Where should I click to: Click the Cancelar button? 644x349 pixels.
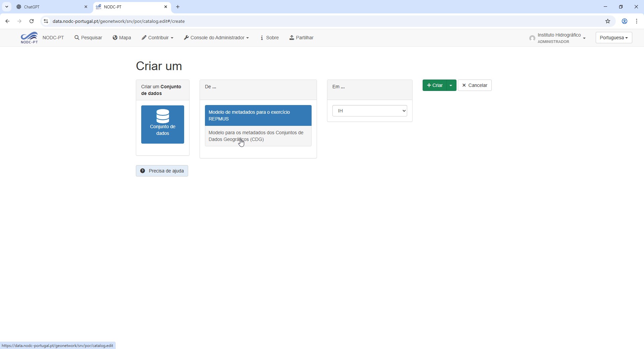point(475,86)
